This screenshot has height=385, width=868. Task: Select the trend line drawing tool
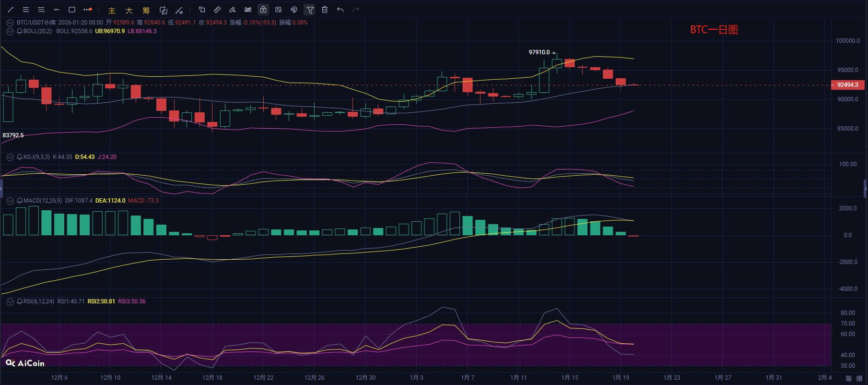tap(11, 10)
